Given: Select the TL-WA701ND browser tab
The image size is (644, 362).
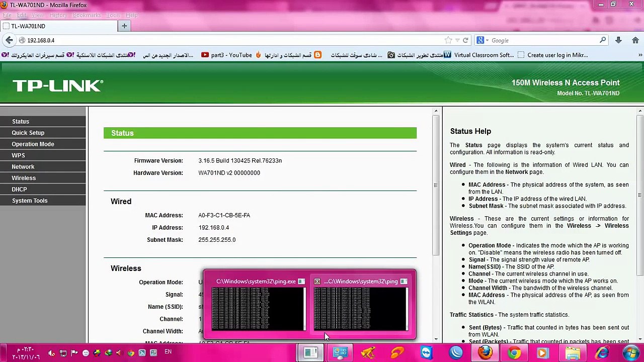Looking at the screenshot, I should pyautogui.click(x=58, y=26).
